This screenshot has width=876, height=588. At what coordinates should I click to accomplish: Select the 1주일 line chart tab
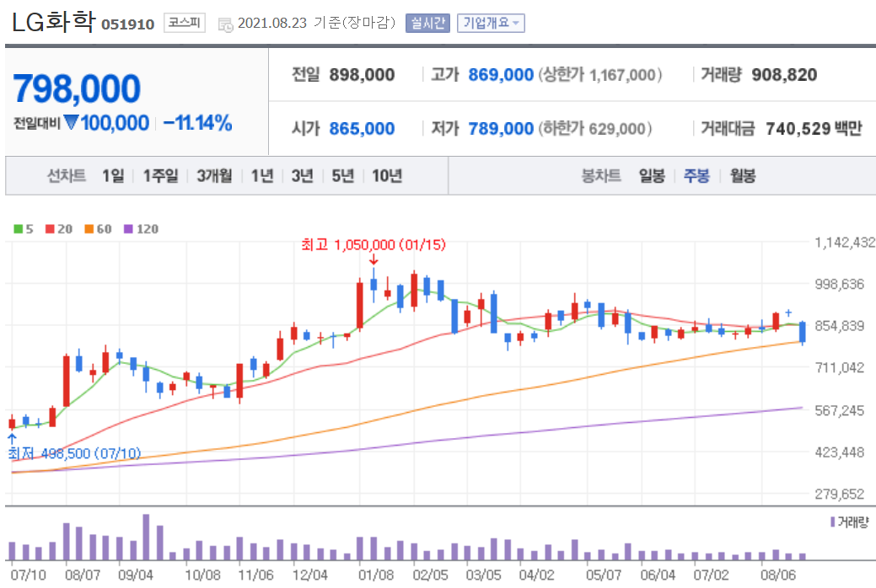click(160, 176)
